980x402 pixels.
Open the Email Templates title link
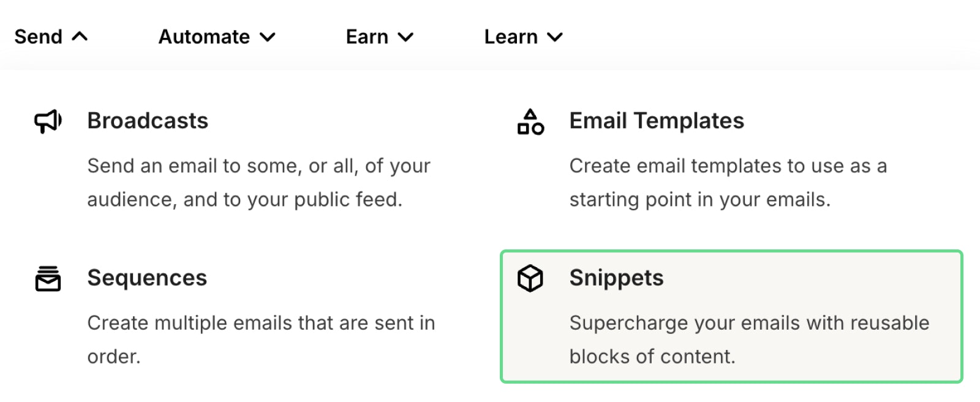pyautogui.click(x=657, y=121)
